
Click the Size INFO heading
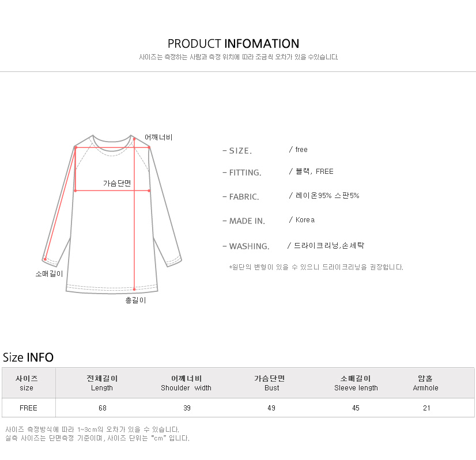pos(28,357)
